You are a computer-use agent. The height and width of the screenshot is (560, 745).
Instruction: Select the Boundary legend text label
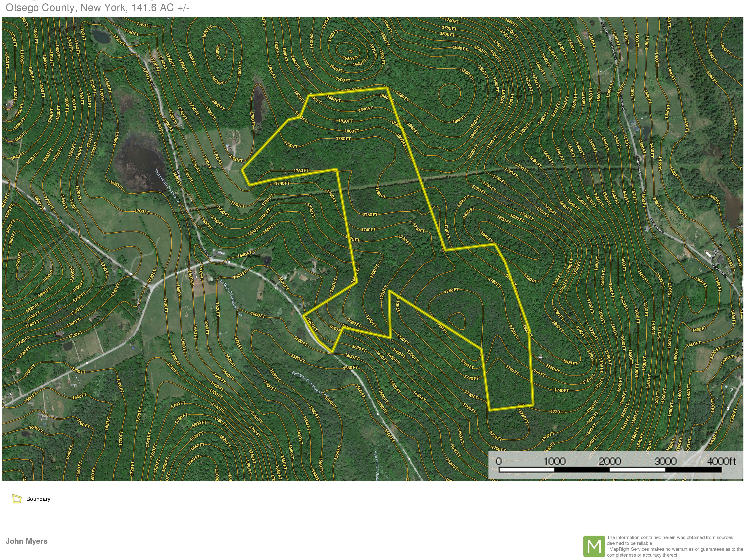[x=38, y=499]
